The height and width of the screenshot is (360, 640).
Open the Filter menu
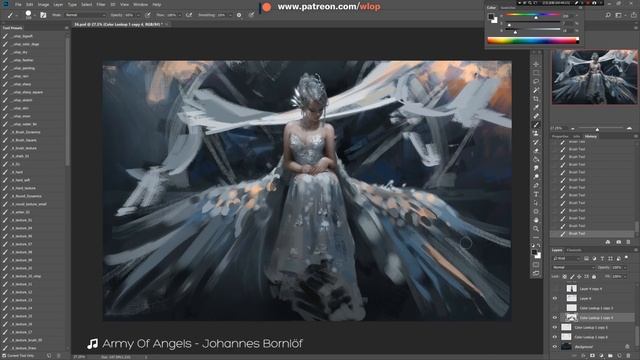[101, 4]
